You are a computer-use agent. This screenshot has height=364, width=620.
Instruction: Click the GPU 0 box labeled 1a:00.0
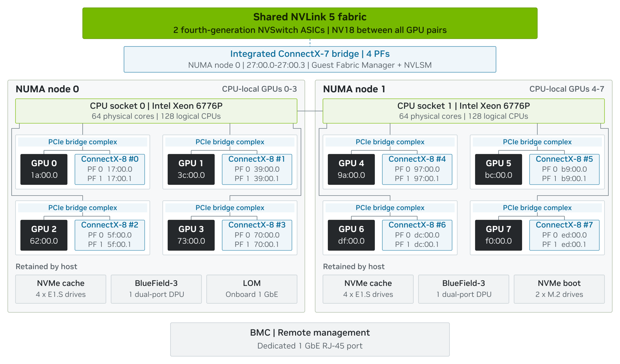click(x=44, y=169)
